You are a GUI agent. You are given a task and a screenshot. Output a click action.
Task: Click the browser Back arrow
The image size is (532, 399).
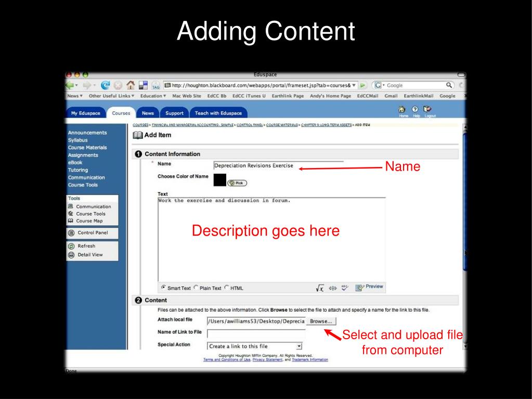pos(70,85)
